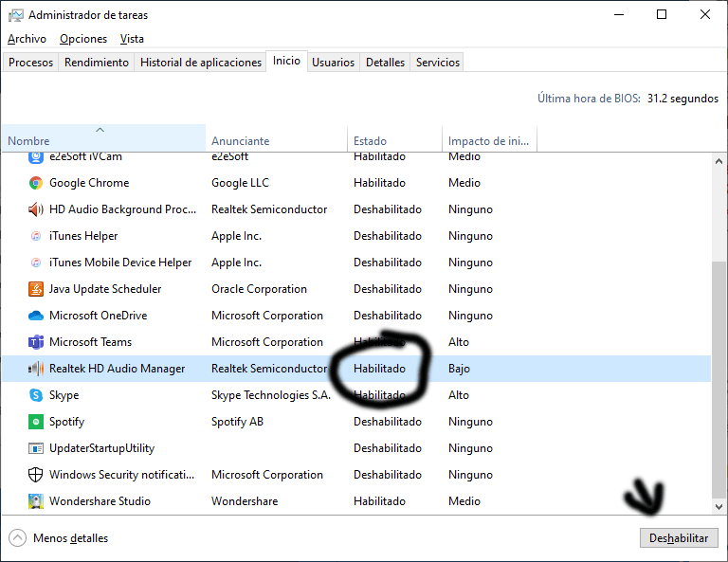
Task: Click Skype Technologies S.A. publisher cell
Action: [x=271, y=395]
